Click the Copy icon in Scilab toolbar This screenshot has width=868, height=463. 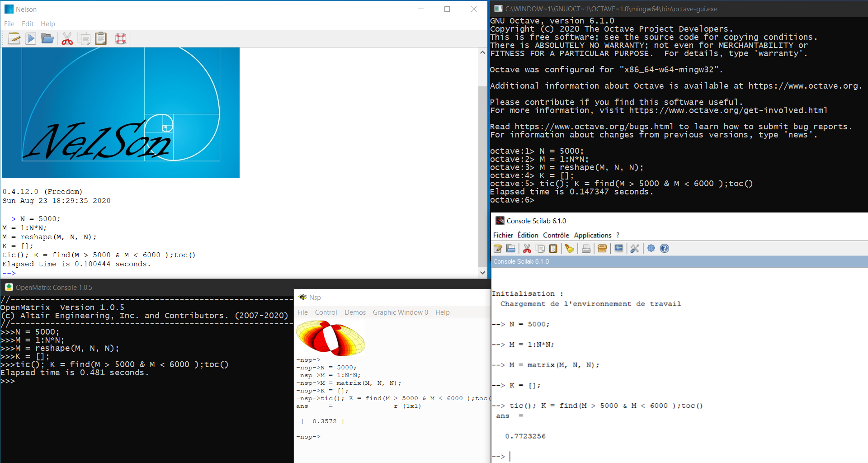pos(540,248)
